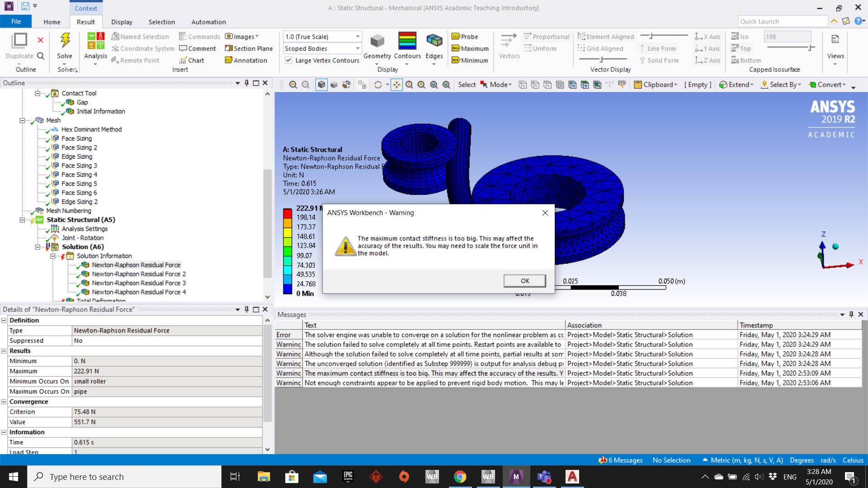Pin the Messages panel

pos(851,314)
